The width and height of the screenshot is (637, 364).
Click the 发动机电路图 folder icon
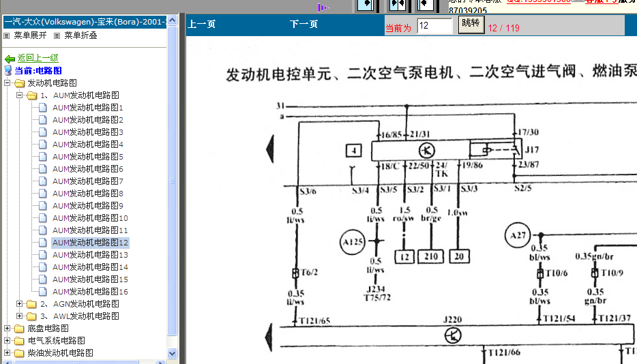click(x=20, y=83)
